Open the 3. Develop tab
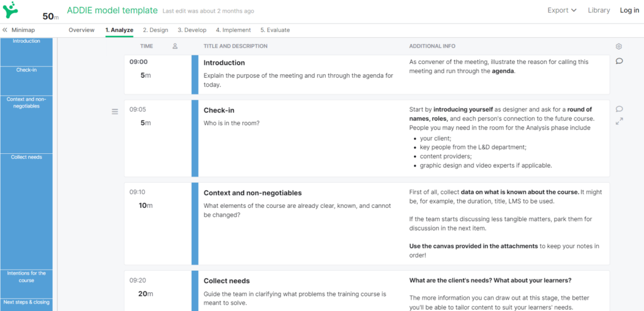Screen dimensions: 644x311 tap(192, 30)
